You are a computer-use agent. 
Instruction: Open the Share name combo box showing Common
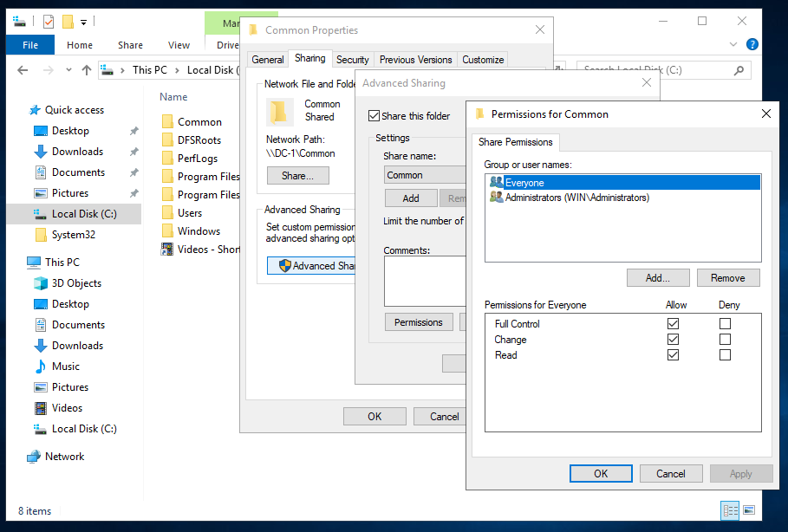pos(425,175)
